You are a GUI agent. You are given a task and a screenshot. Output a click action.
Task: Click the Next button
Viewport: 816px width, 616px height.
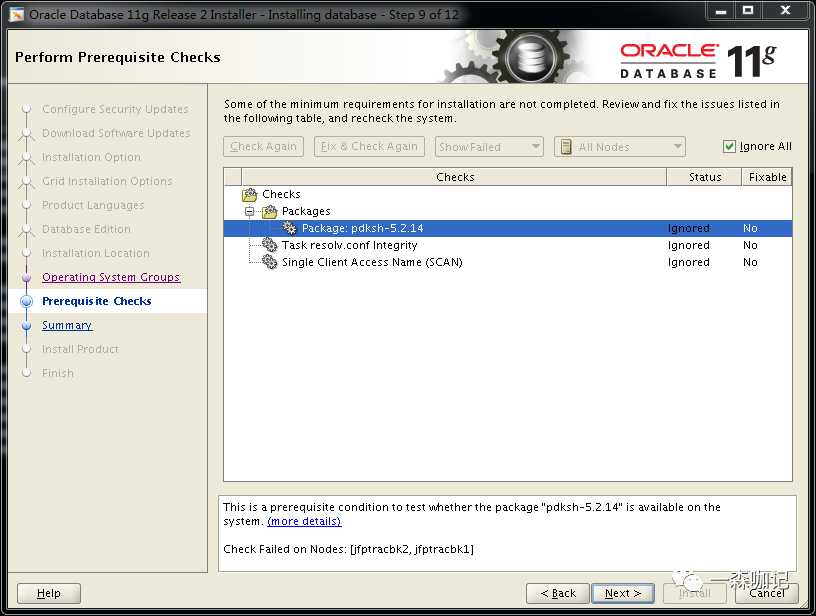point(623,593)
